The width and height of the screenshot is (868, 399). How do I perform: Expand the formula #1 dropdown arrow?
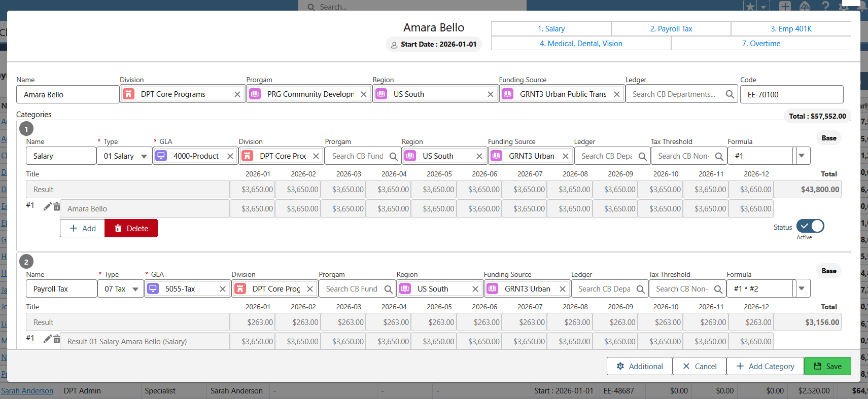coord(802,156)
